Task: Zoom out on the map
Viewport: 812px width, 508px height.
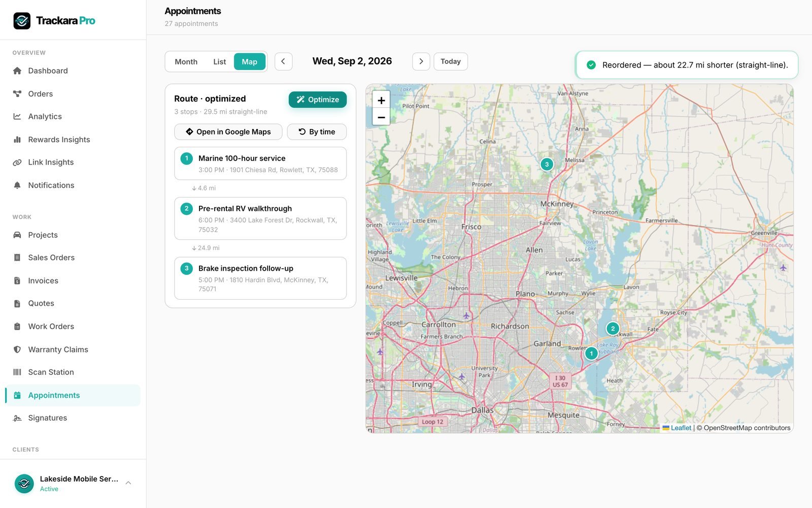Action: 381,117
